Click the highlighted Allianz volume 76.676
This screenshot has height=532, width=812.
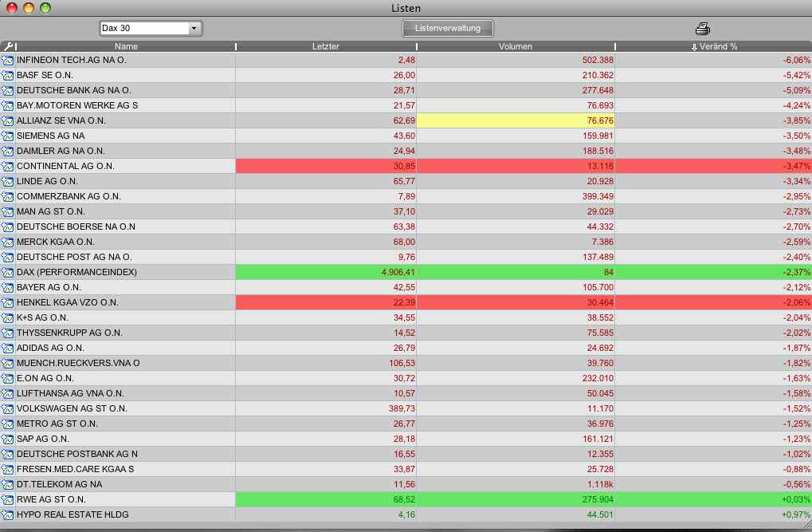[x=516, y=120]
